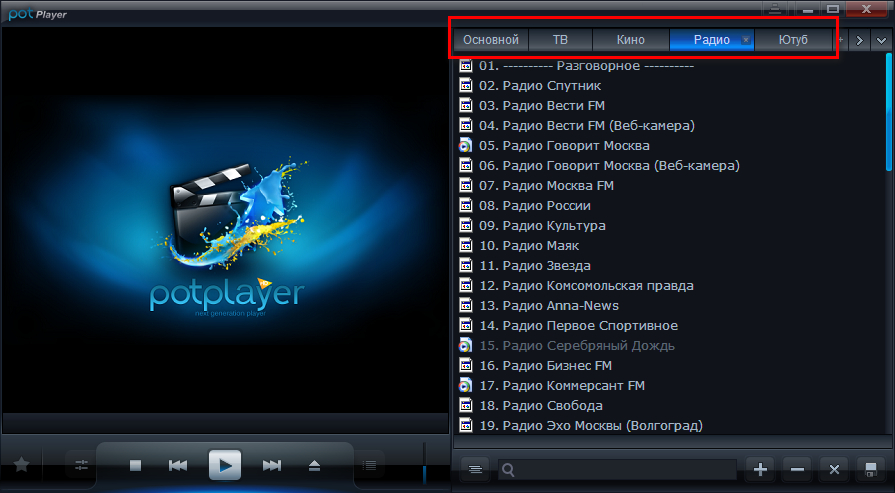Click the browser icon beside Радио Говорит Москва
This screenshot has height=493, width=895.
(466, 146)
